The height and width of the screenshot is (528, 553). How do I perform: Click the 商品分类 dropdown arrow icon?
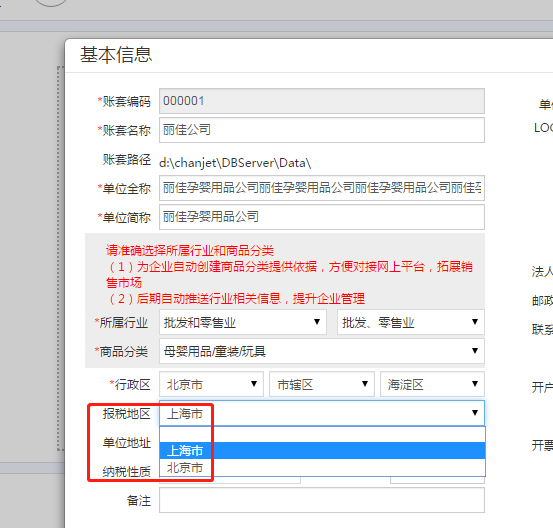475,351
